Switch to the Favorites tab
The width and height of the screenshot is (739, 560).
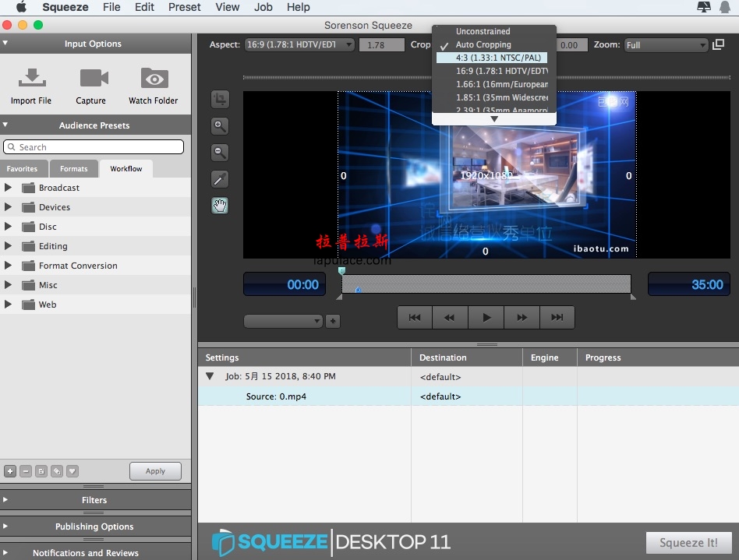click(x=23, y=168)
